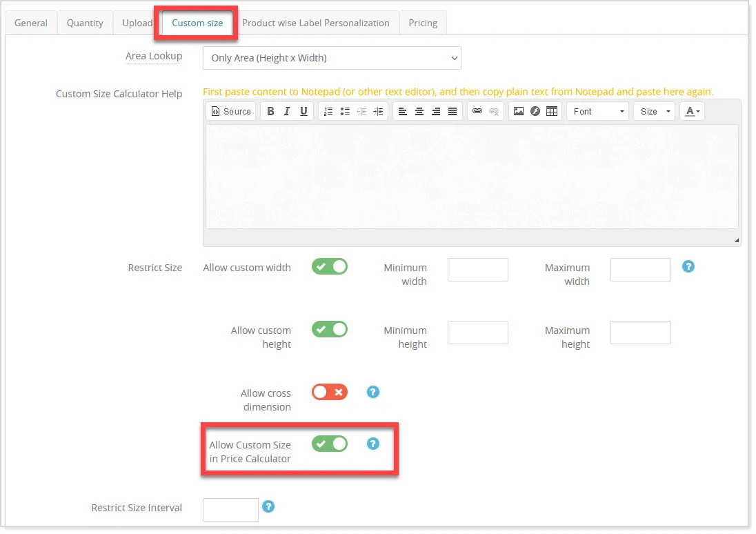Click the unlink icon
Screen dimensions: 756x534
(x=494, y=112)
